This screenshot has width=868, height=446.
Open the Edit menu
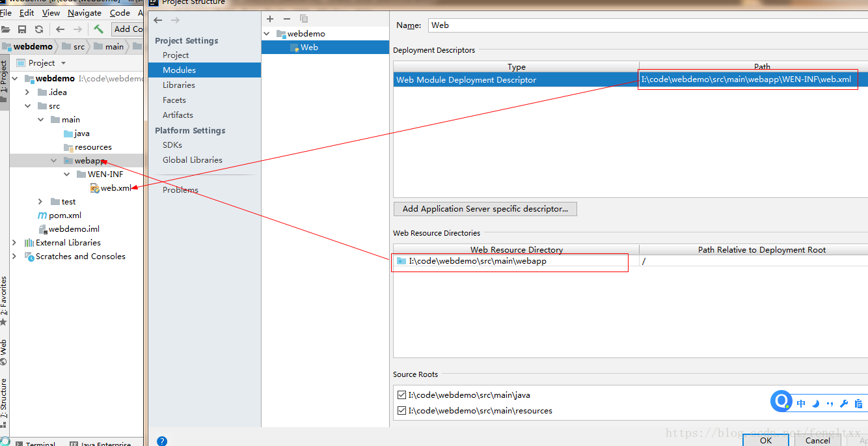point(27,12)
